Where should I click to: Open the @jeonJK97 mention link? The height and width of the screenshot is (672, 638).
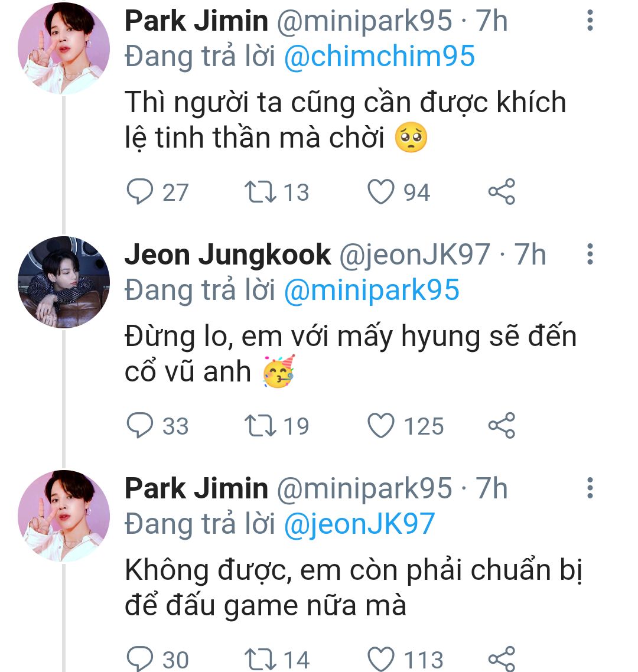point(359,524)
